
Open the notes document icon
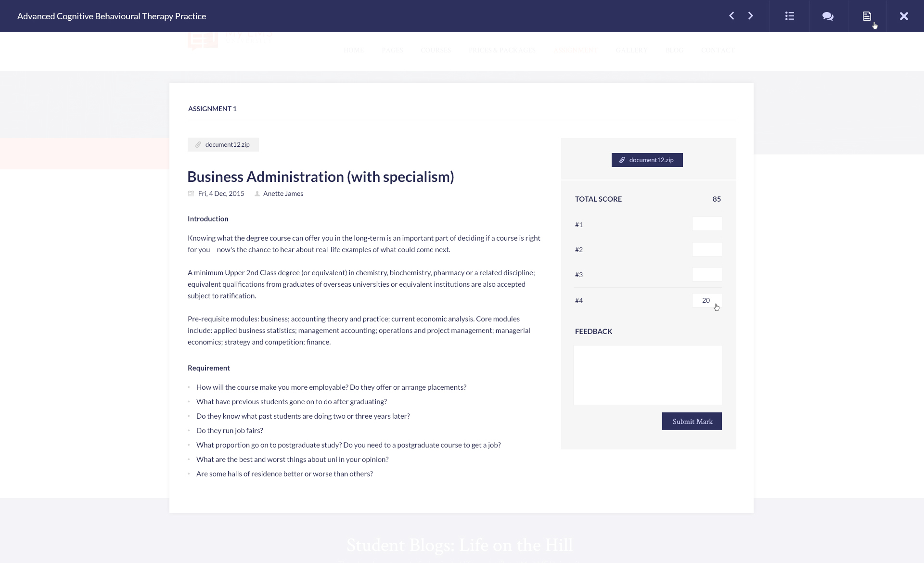(867, 16)
